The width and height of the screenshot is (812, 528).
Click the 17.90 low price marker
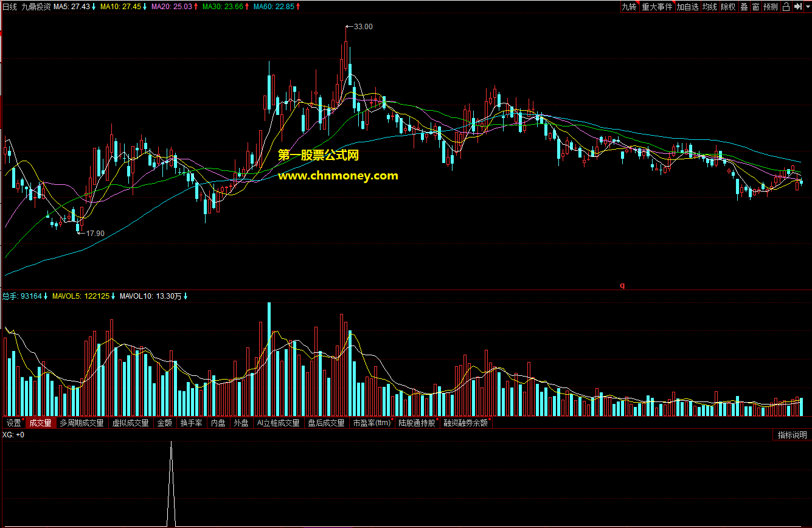tap(95, 233)
